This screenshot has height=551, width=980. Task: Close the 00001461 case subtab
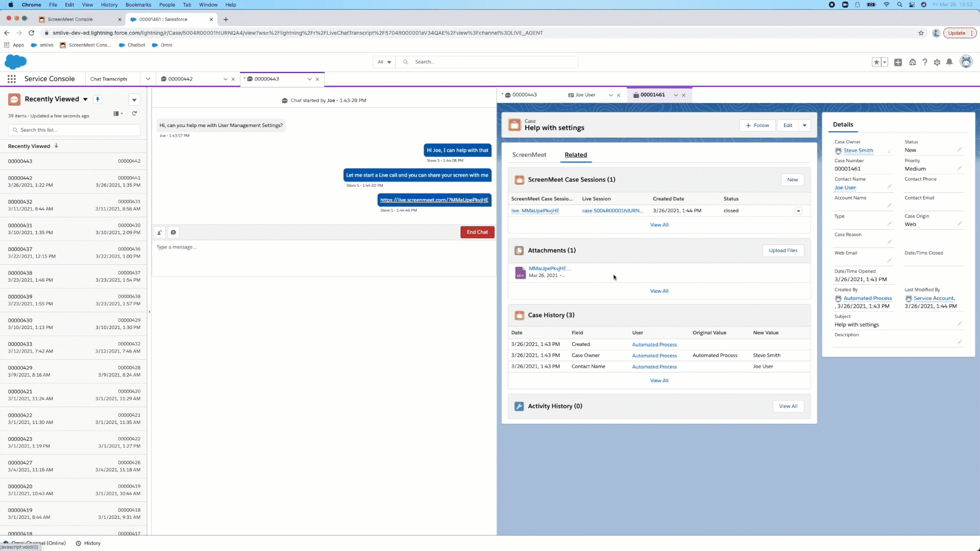click(x=684, y=95)
